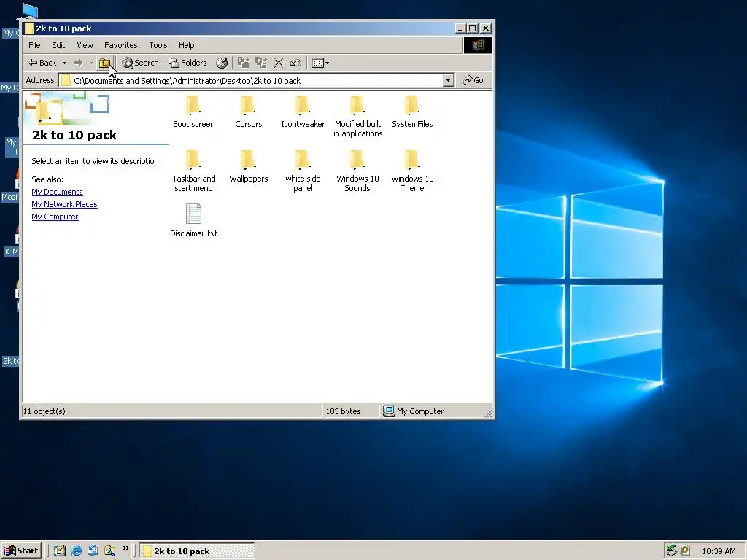
Task: Open the Views dropdown button
Action: coord(320,63)
